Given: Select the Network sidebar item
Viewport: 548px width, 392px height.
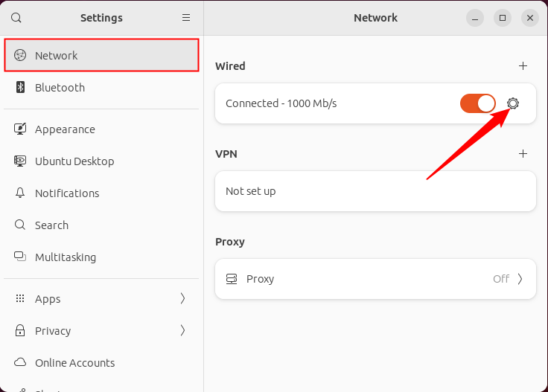Looking at the screenshot, I should coord(101,56).
